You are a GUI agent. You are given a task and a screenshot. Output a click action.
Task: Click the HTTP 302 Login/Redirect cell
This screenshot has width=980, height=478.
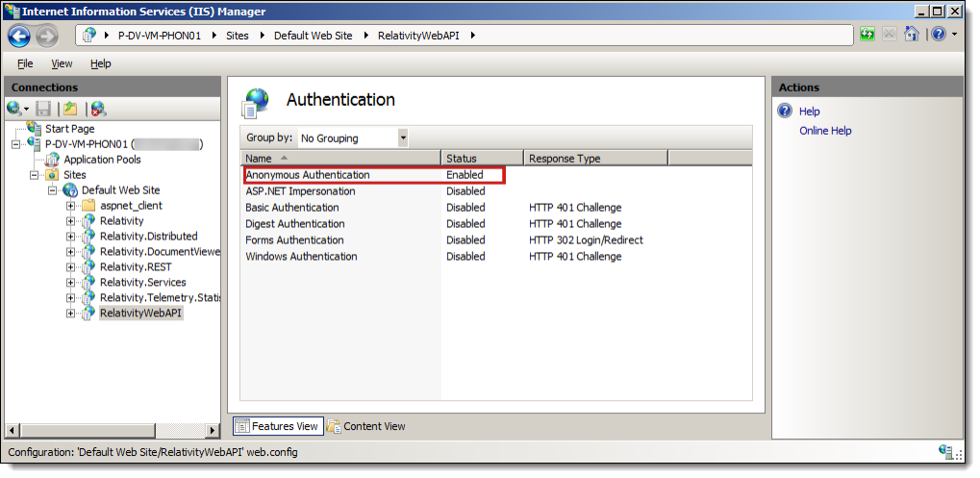pos(586,239)
